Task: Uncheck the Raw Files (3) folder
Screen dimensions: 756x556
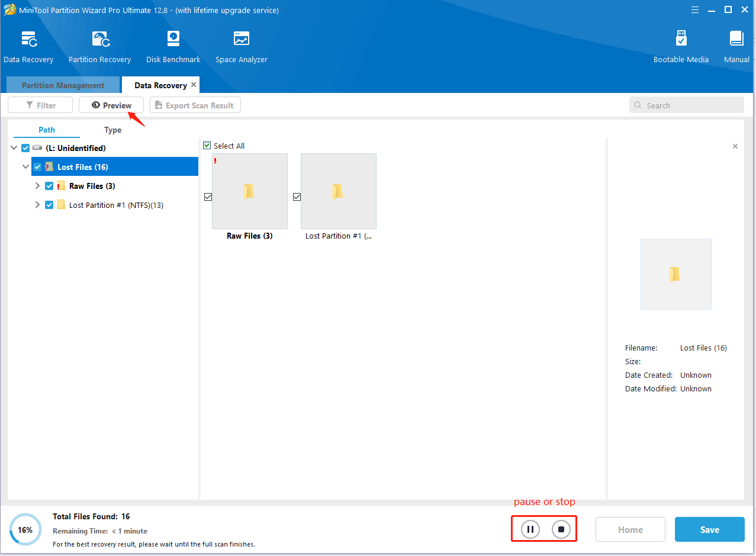Action: 49,185
